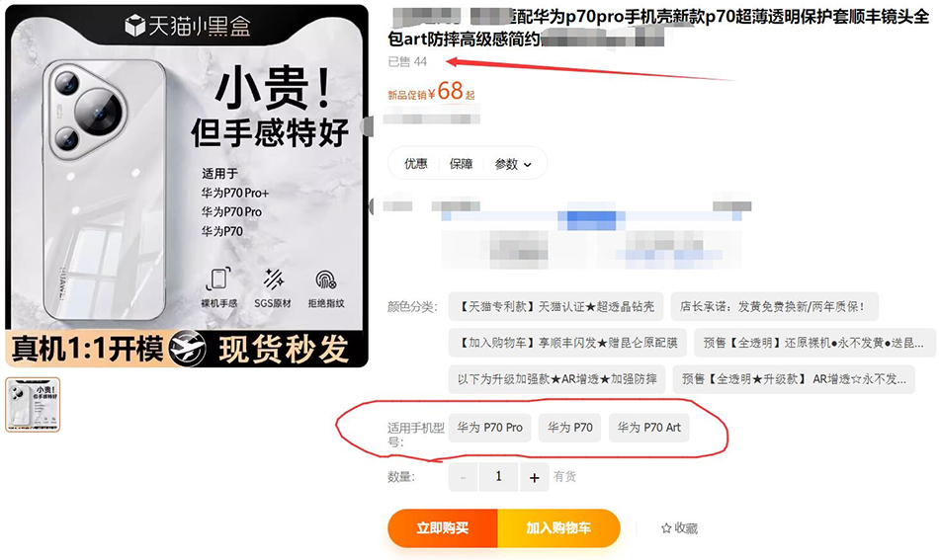Increase quantity with the plus button

[x=534, y=477]
